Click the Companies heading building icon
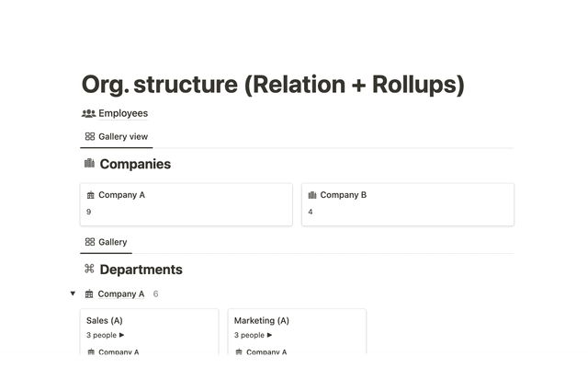The width and height of the screenshot is (588, 368). tap(89, 164)
